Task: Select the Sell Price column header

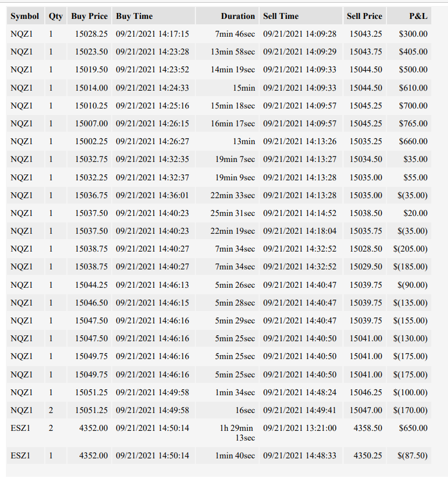Action: coord(364,16)
